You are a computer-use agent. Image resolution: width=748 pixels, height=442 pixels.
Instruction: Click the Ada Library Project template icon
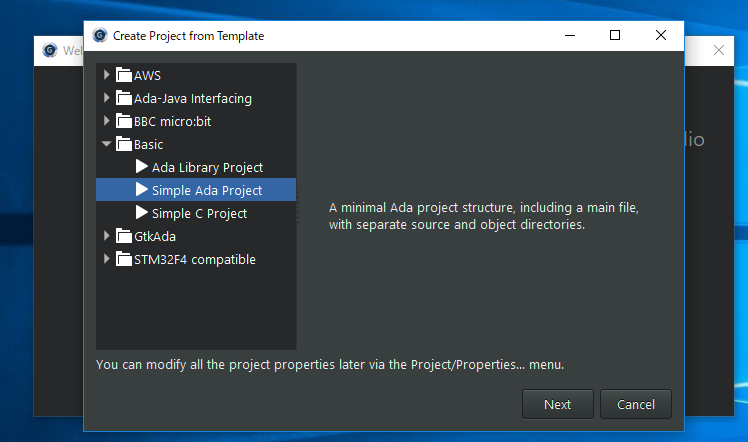(141, 167)
